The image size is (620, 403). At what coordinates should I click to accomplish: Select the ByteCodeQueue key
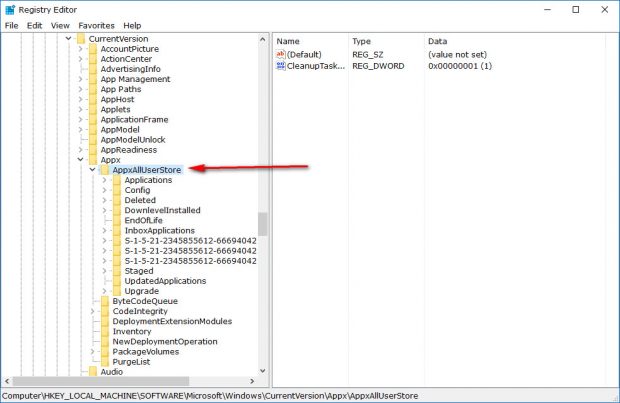[145, 301]
